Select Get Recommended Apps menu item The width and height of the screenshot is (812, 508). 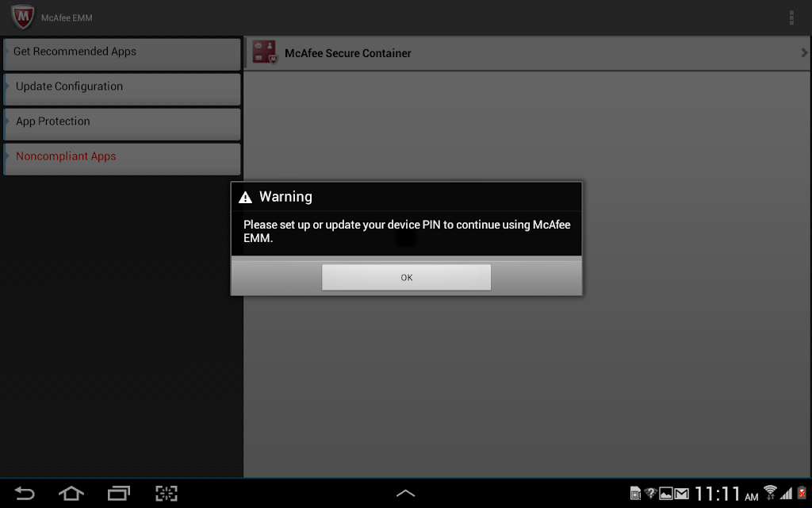[x=122, y=54]
